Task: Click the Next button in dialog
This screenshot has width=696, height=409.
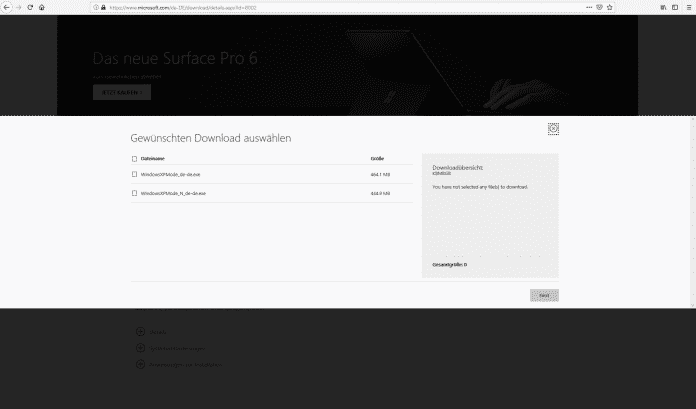Action: coord(544,295)
